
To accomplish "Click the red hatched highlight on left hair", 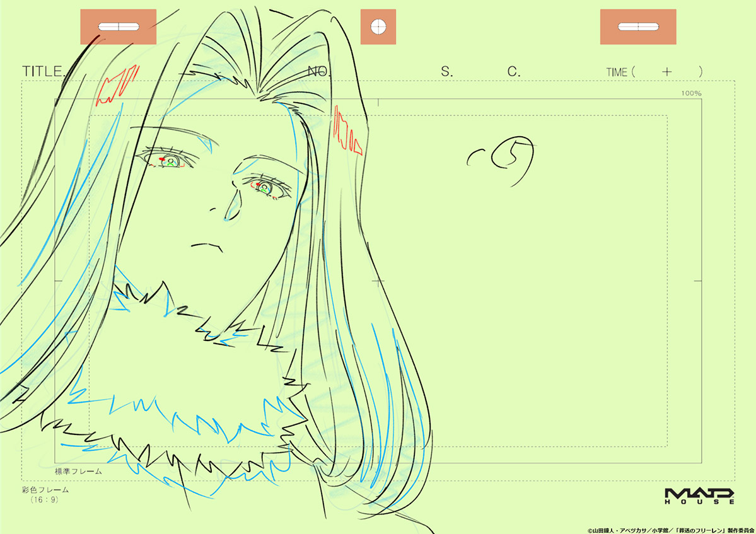I will [x=117, y=86].
